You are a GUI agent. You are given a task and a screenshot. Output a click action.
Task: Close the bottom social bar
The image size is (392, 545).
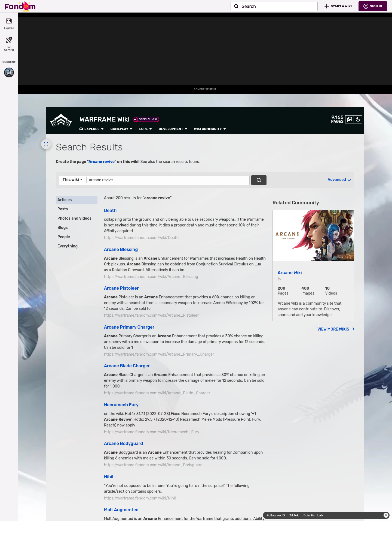[386, 515]
